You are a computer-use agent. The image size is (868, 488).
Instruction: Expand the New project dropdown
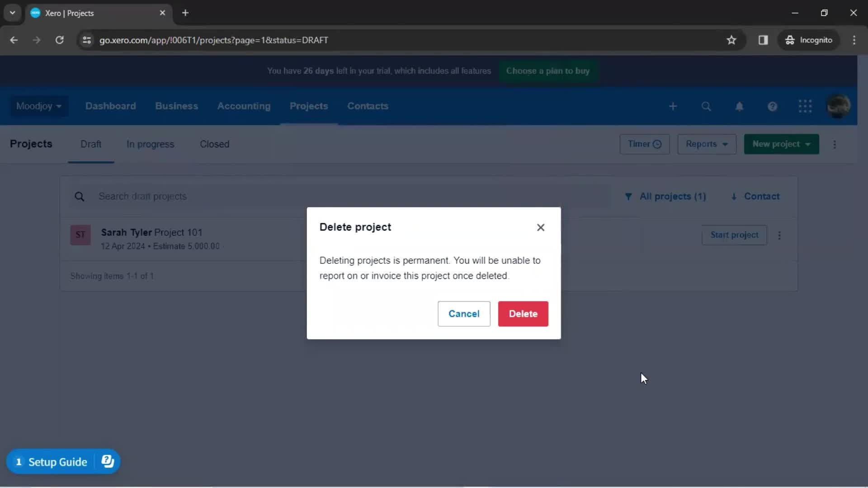tap(781, 144)
